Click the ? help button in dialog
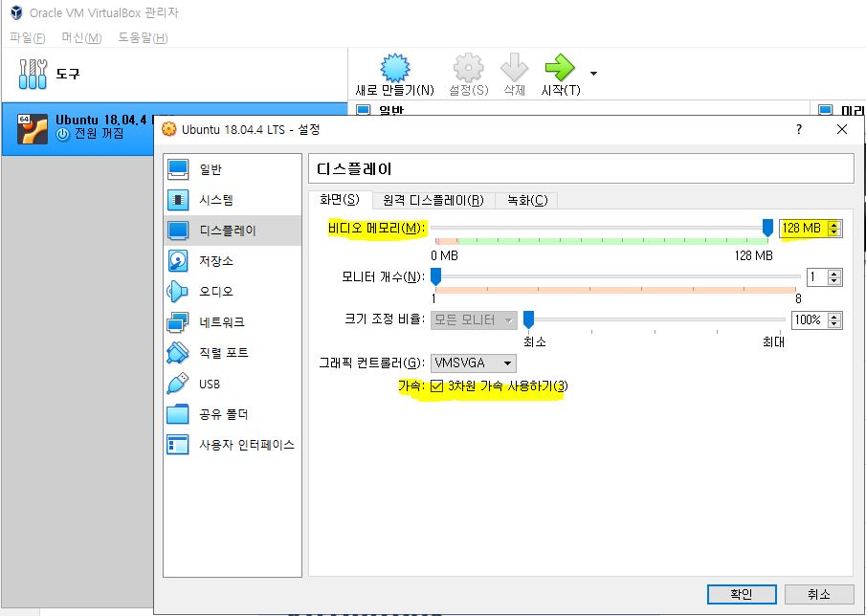Image resolution: width=866 pixels, height=616 pixels. pyautogui.click(x=799, y=130)
